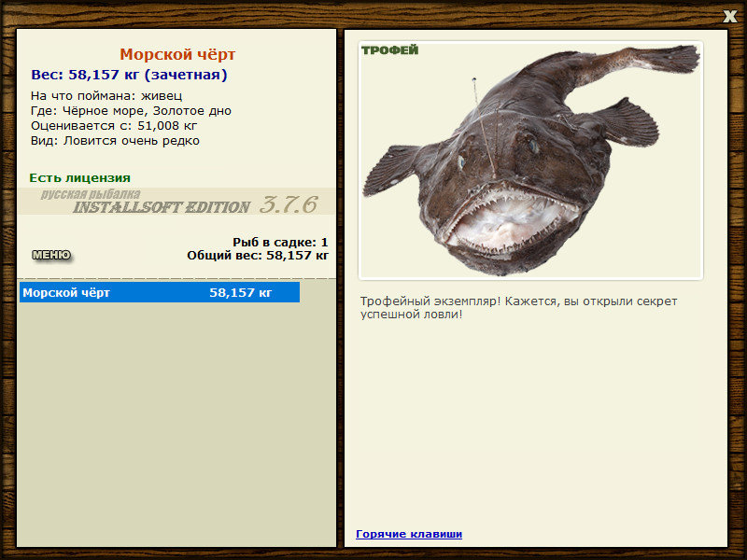Click the Installsoft Edition 3.7.6 banner
Image resolution: width=747 pixels, height=560 pixels.
point(177,202)
